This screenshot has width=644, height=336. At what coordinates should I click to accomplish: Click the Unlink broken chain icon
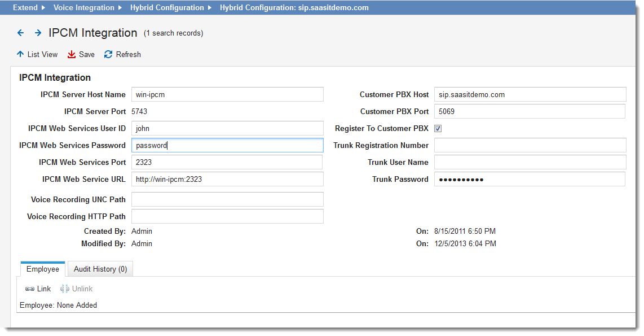pos(65,289)
